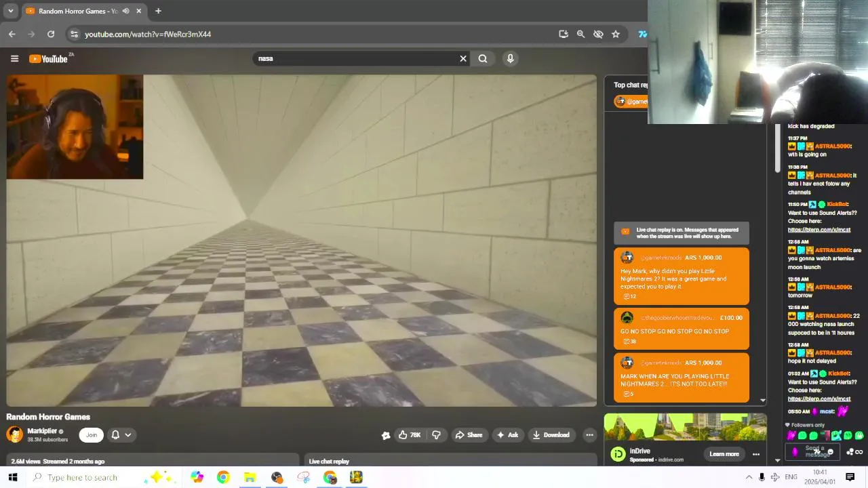Like the video with thumbs up
868x488 pixels.
[410, 434]
